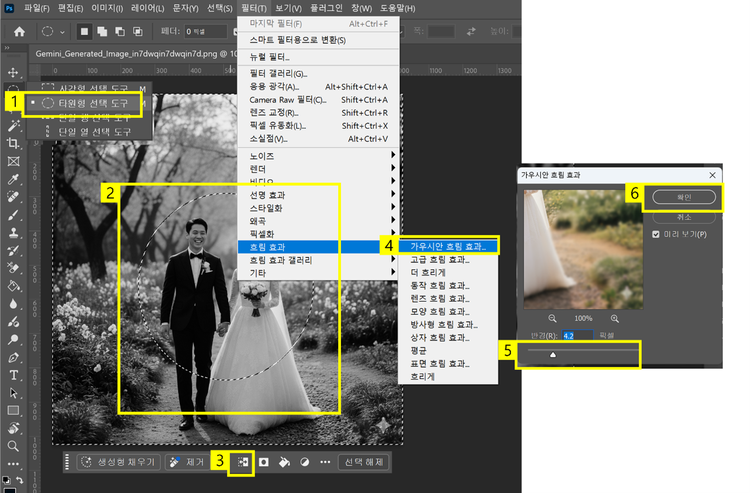This screenshot has height=493, width=750.
Task: Swap foreground and background colors
Action: coord(20,480)
